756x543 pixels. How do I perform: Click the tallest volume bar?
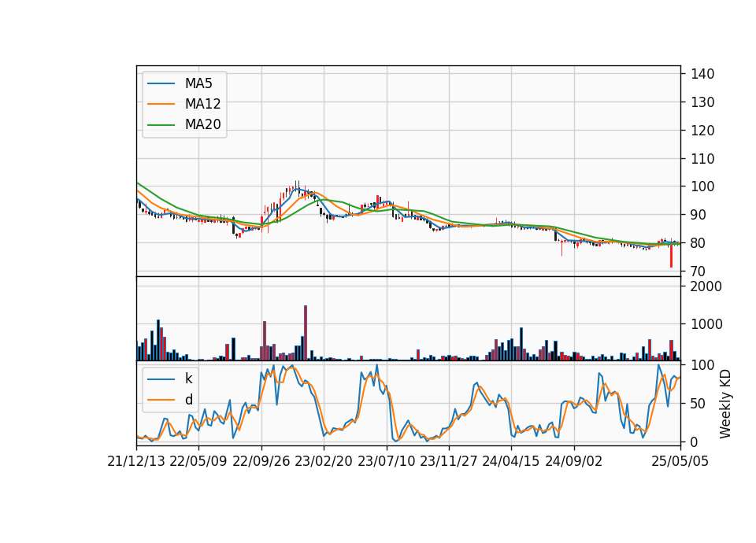click(x=306, y=333)
